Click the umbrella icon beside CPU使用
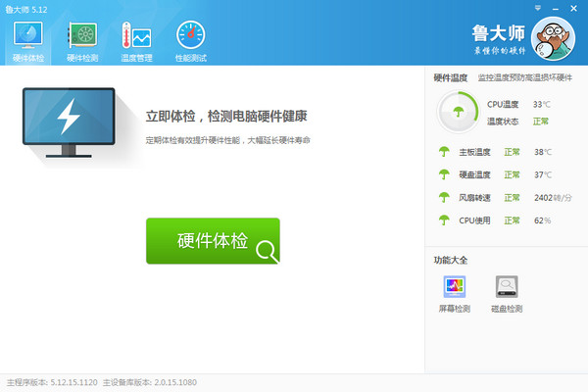This screenshot has height=392, width=588. (x=444, y=220)
